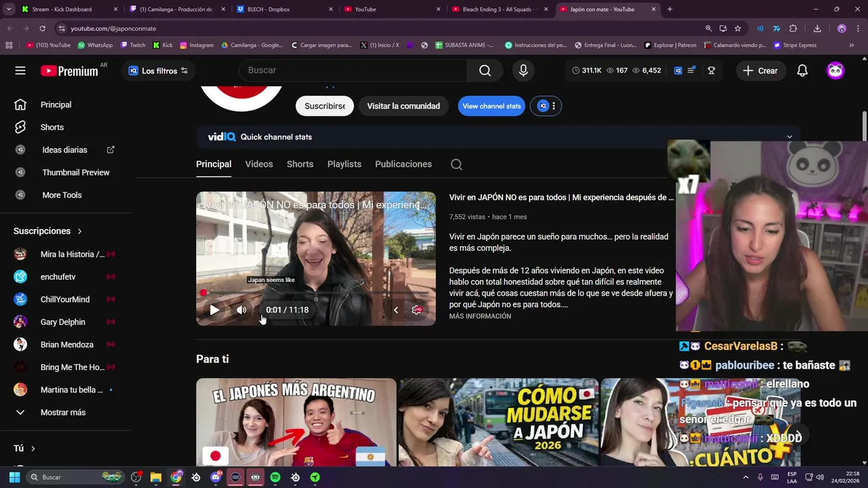Click View channel stats button
This screenshot has width=868, height=488.
(x=492, y=106)
